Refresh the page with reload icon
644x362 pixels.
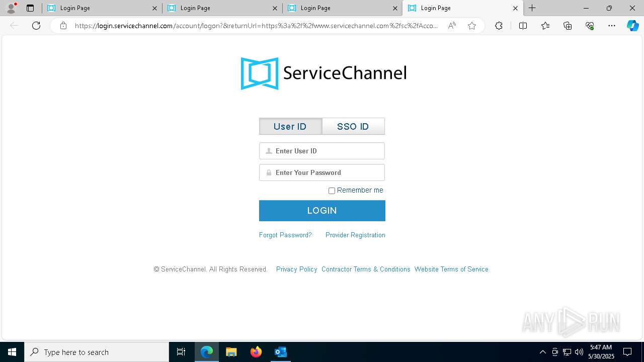tap(36, 26)
